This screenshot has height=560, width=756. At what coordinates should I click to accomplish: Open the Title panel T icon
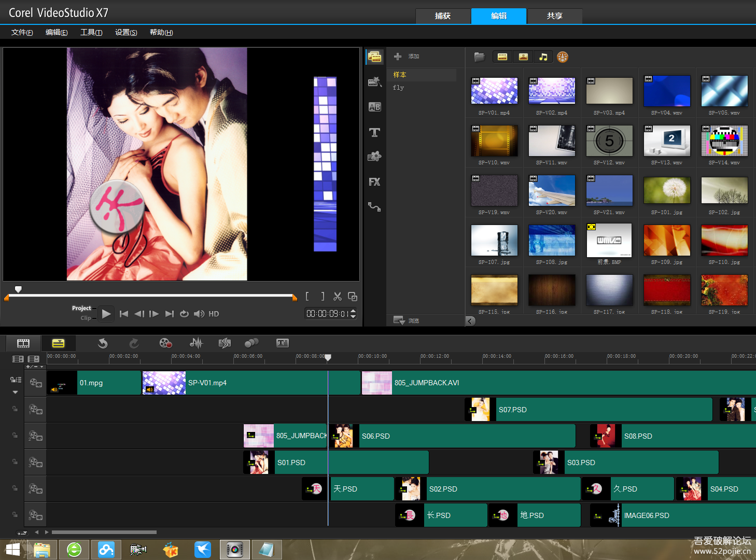tap(374, 132)
